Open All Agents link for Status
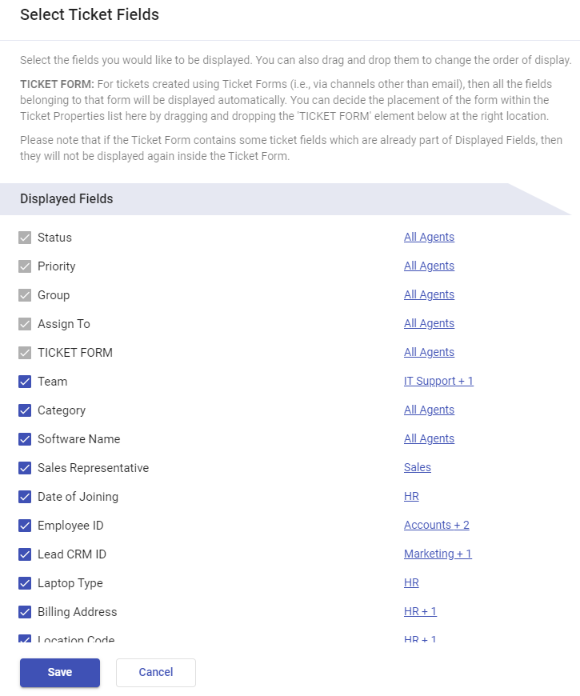Viewport: 580px width, 696px height. 429,237
